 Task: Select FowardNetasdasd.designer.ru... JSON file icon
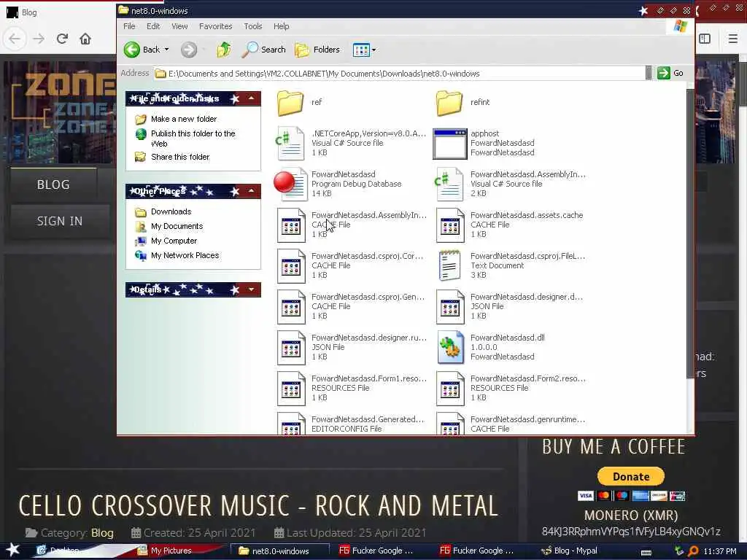point(291,348)
